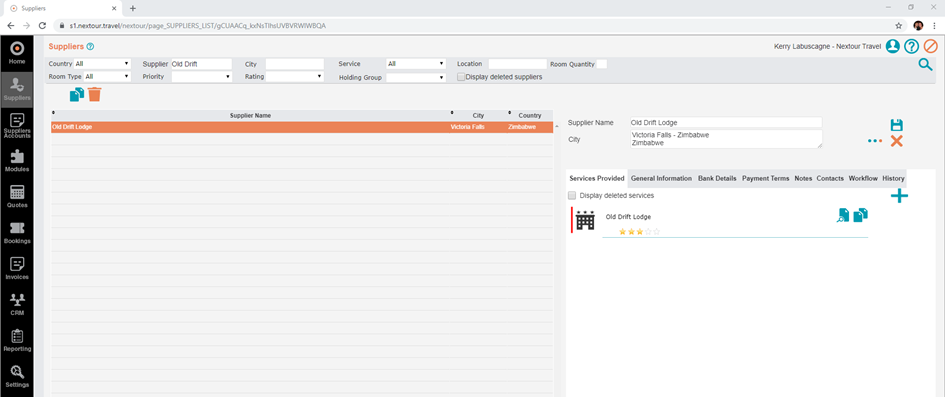Open the Home sidebar icon
Viewport: 945px width, 397px height.
[17, 53]
